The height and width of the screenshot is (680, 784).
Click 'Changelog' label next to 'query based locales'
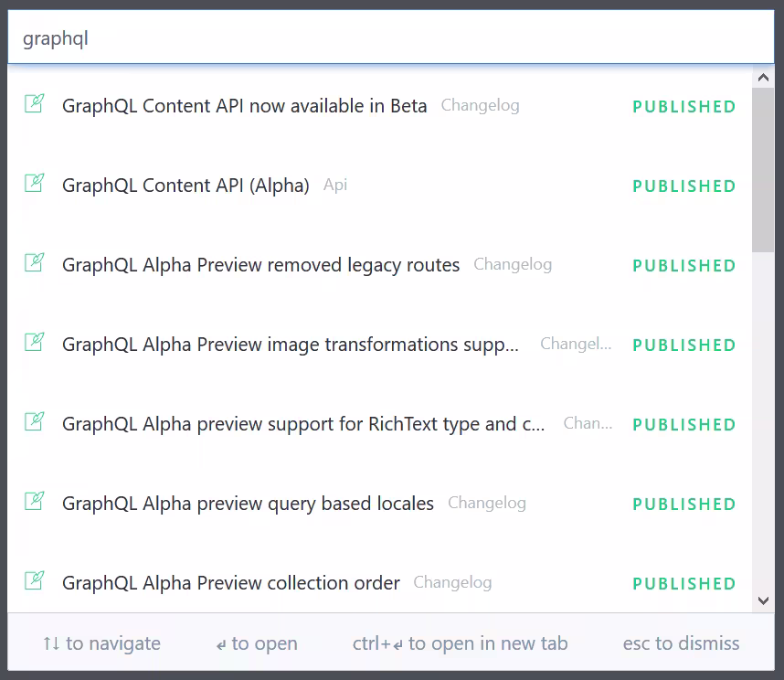[487, 503]
